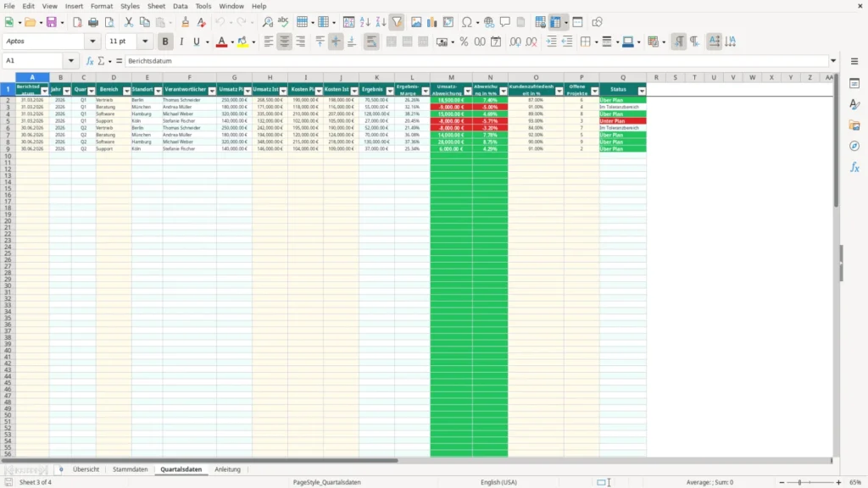Click the Print icon in toolbar
868x488 pixels.
pos(93,22)
